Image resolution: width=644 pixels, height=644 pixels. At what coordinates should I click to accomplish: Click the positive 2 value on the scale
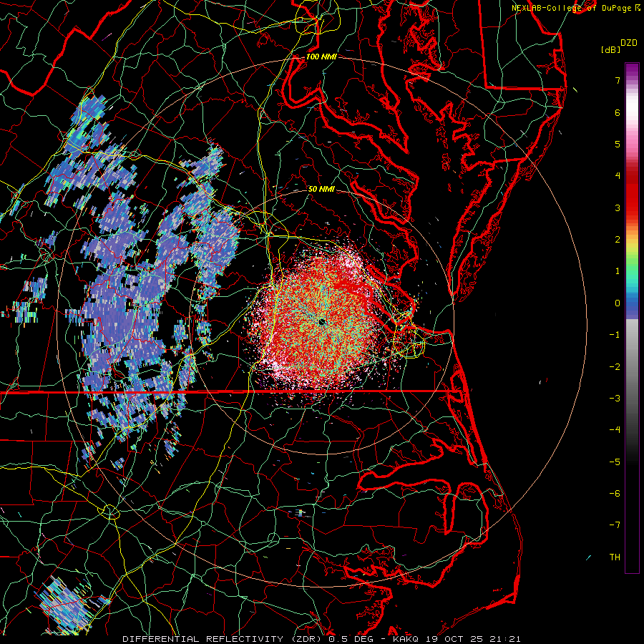click(x=618, y=240)
